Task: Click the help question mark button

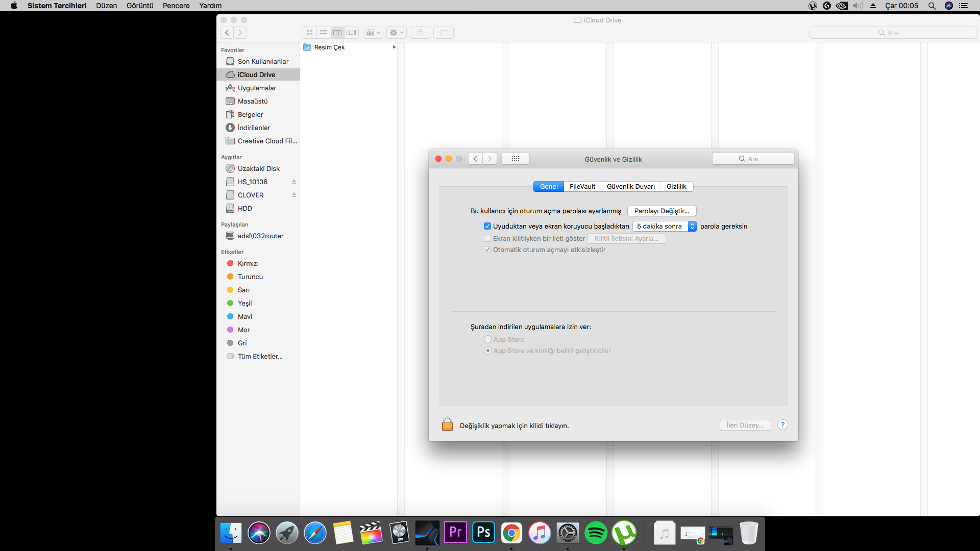Action: pos(782,425)
